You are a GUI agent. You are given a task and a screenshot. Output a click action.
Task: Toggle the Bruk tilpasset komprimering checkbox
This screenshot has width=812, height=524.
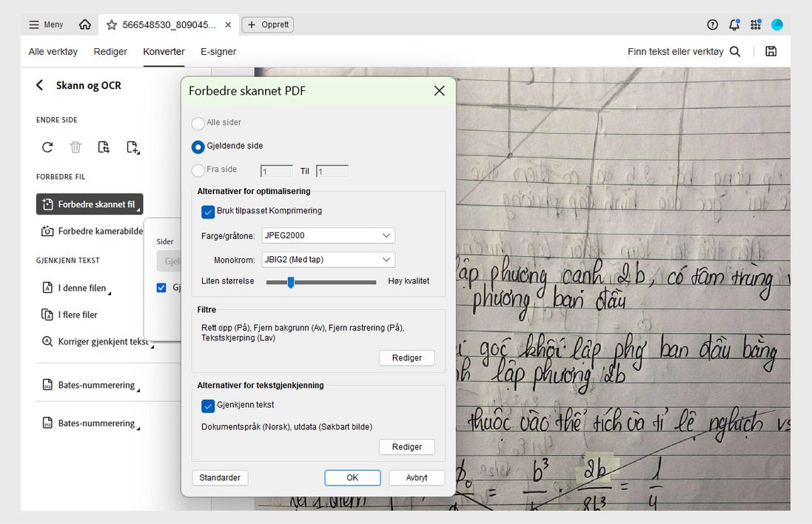coord(208,211)
